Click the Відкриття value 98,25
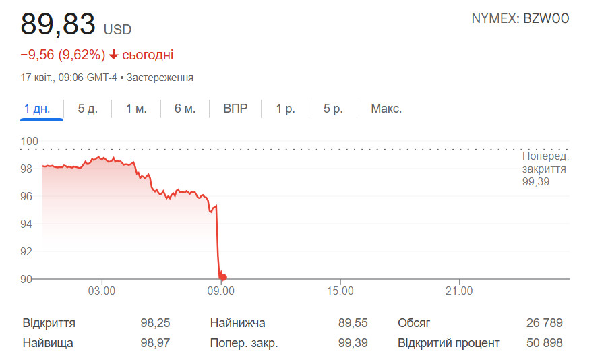Image resolution: width=606 pixels, height=364 pixels. 155,323
